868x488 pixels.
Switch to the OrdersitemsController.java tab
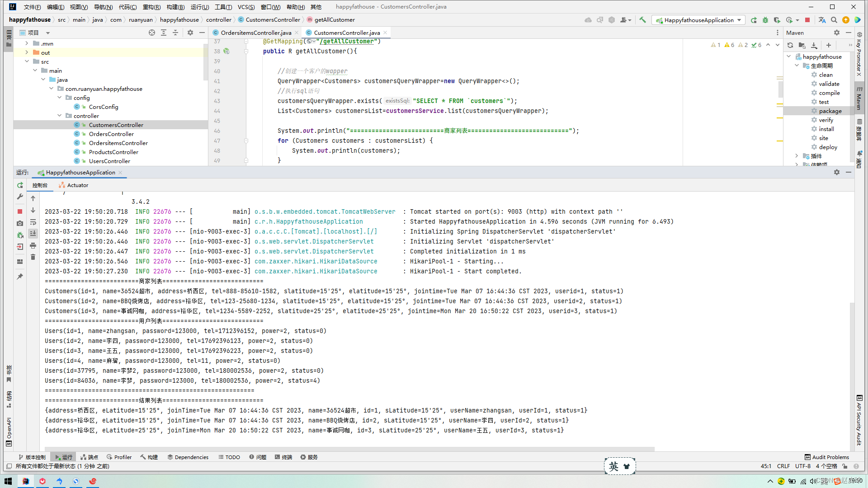pos(255,33)
